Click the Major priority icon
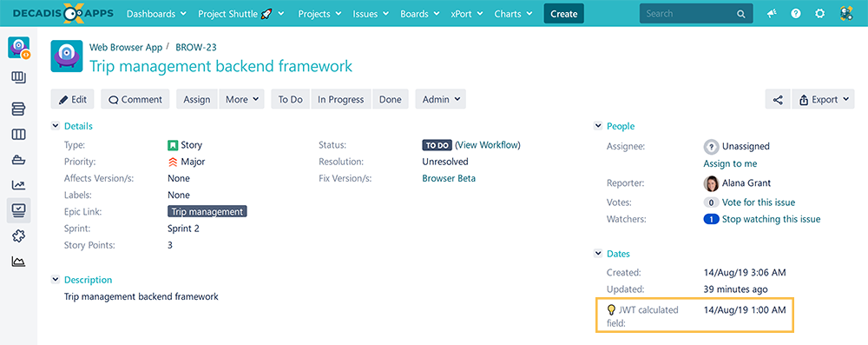This screenshot has height=345, width=868. tap(173, 162)
